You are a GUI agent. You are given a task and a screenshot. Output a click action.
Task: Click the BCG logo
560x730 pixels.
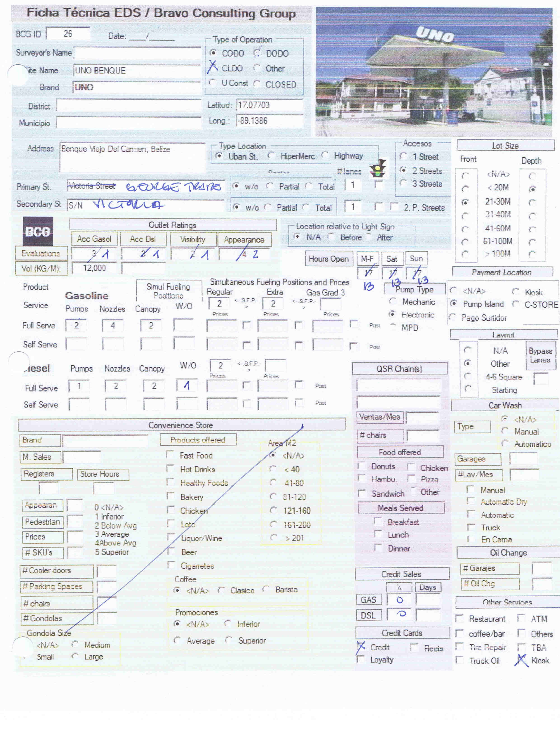pos(38,231)
